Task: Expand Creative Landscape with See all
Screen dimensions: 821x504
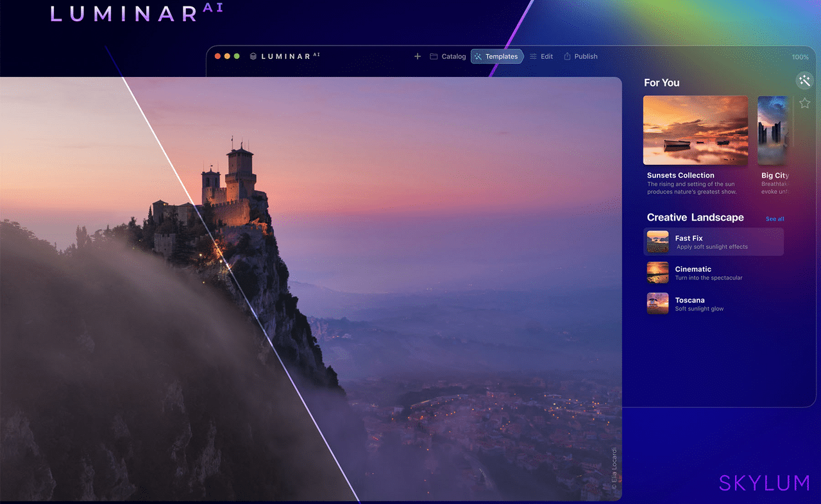Action: pos(775,219)
